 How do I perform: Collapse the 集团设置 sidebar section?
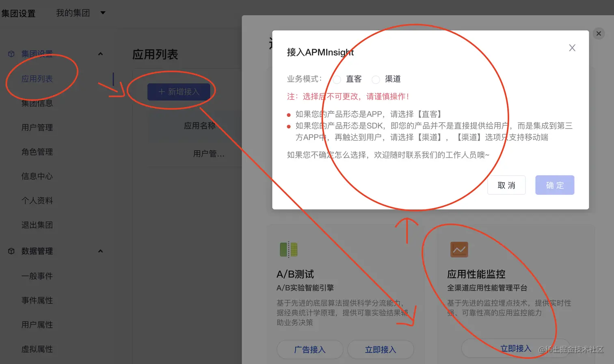pyautogui.click(x=100, y=54)
